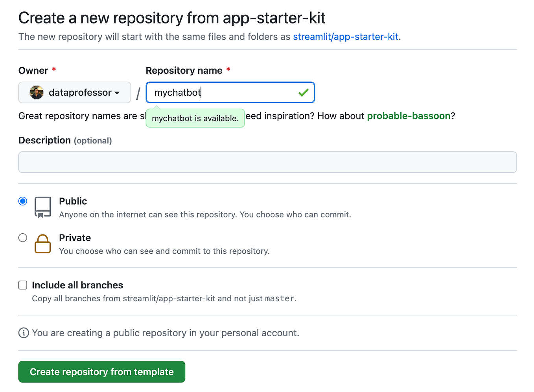Viewport: 534px width, 392px height.
Task: Click the Public visibility label
Action: pos(73,201)
